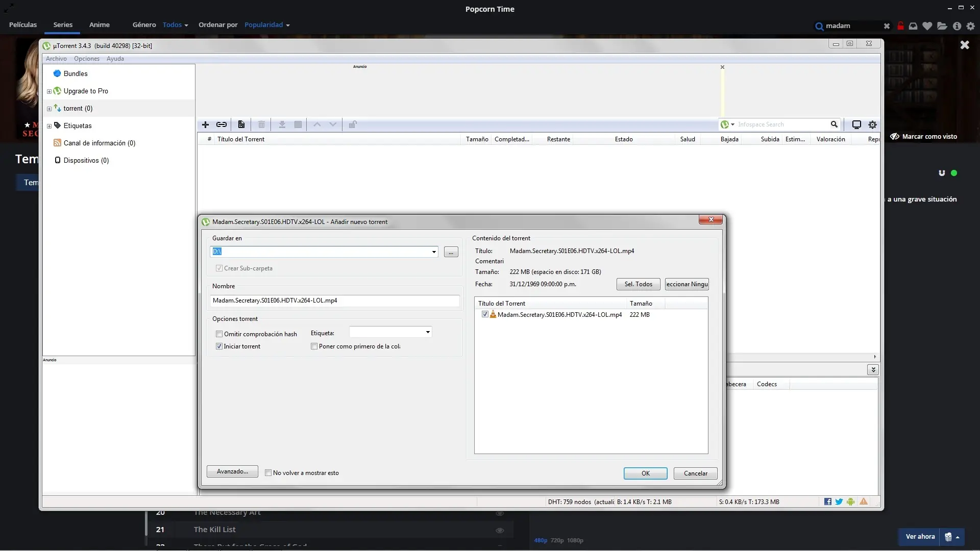Click the unlock bundle padlock toolbar icon
Image resolution: width=980 pixels, height=551 pixels.
pos(353,124)
